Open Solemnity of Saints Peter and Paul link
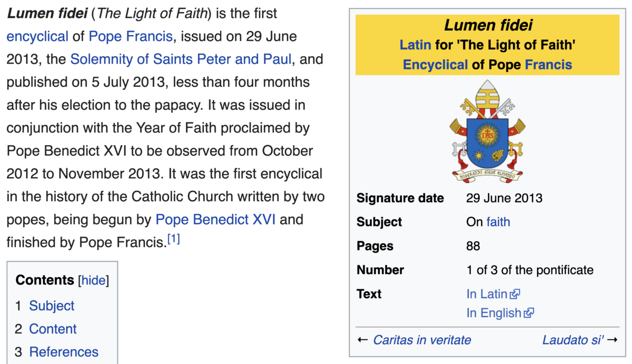The image size is (632, 364). 181,59
